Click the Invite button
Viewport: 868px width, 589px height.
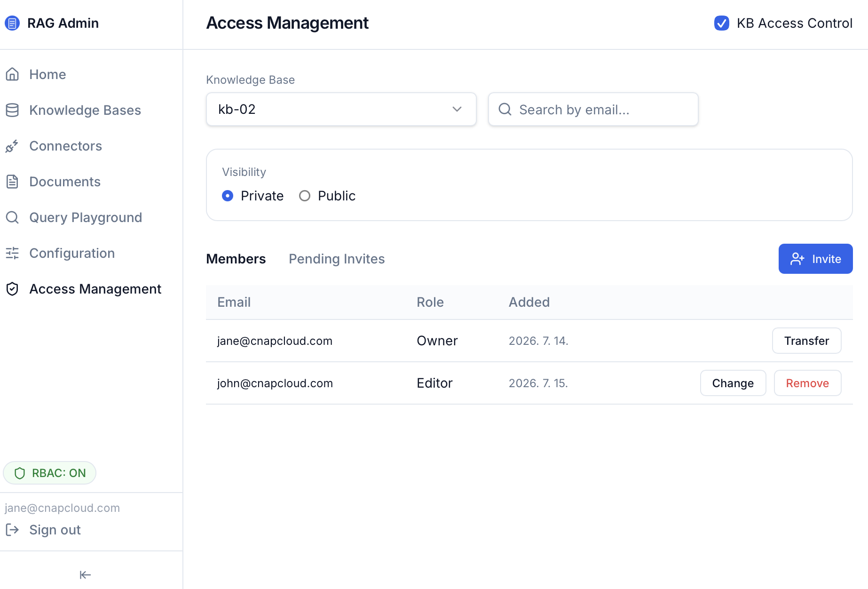[815, 259]
